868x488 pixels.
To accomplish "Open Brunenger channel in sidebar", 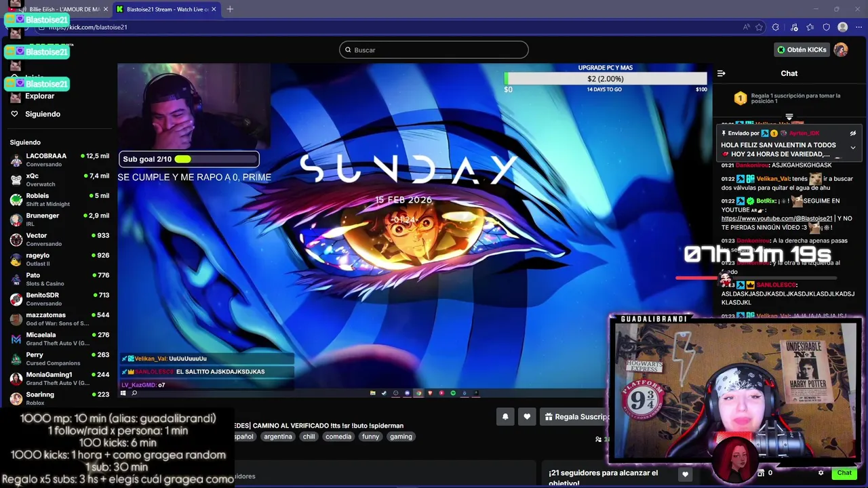I will [60, 219].
